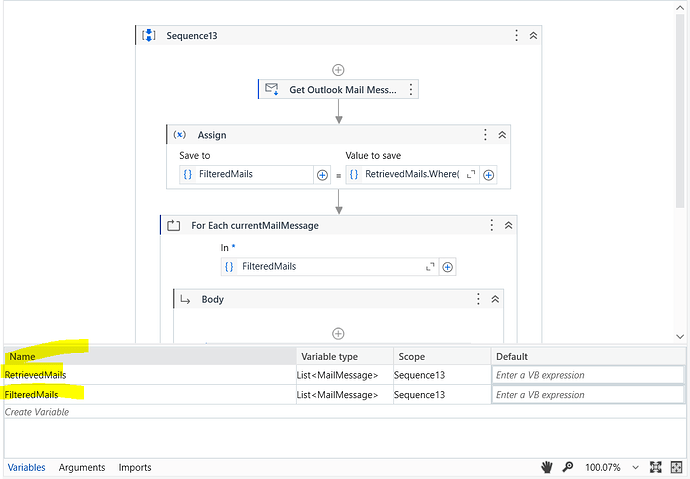Viewport: 690px width, 479px height.
Task: Open the Imports tab
Action: click(135, 467)
